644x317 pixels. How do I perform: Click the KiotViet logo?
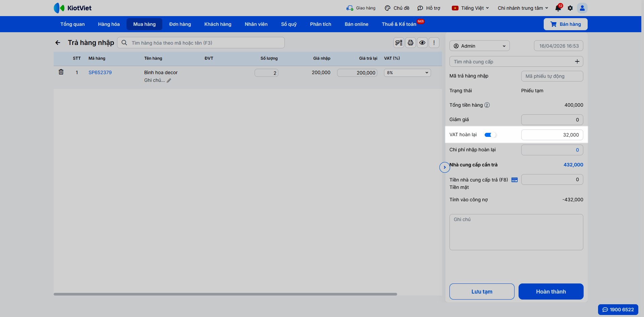pos(72,8)
